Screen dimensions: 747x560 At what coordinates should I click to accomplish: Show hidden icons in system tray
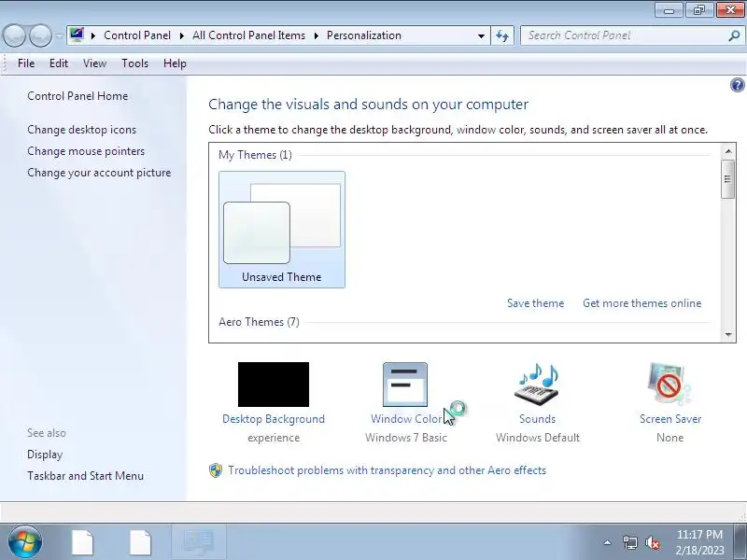coord(608,542)
